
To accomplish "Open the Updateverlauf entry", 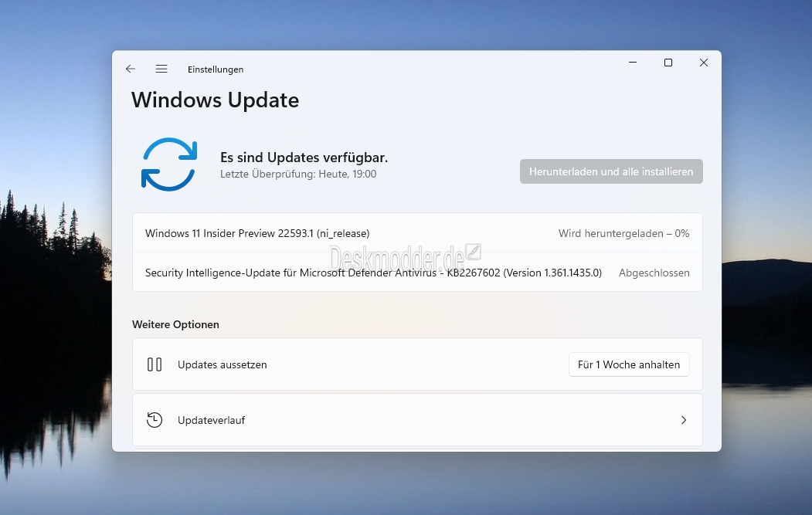I will 417,420.
